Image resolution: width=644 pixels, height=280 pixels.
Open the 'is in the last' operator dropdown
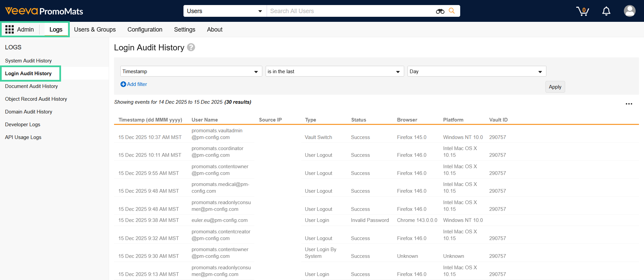coord(335,72)
